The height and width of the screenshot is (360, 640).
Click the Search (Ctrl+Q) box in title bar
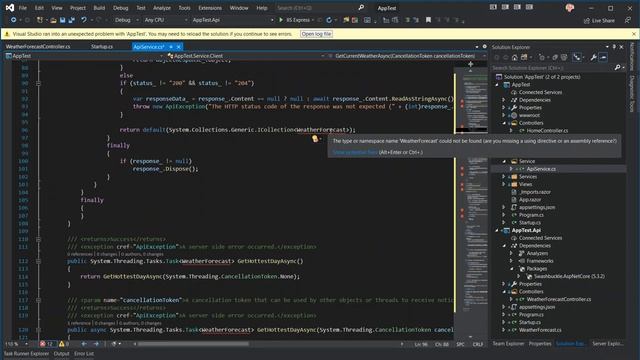(x=316, y=8)
